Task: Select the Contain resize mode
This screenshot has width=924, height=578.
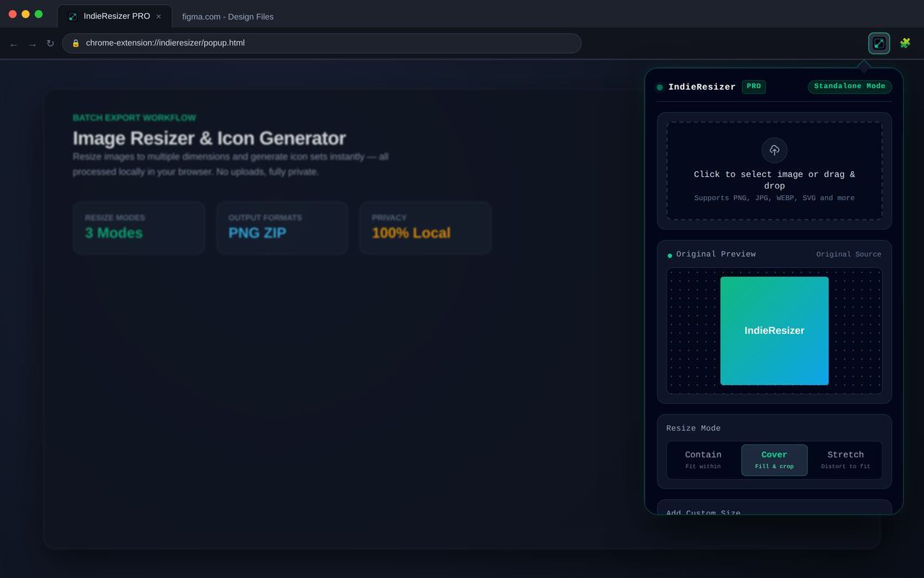Action: tap(703, 460)
